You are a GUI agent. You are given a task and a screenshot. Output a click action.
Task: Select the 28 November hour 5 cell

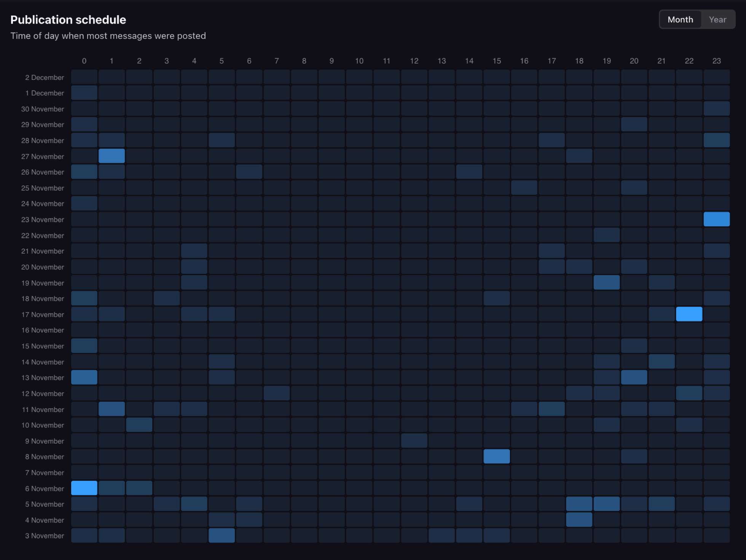[x=222, y=140]
